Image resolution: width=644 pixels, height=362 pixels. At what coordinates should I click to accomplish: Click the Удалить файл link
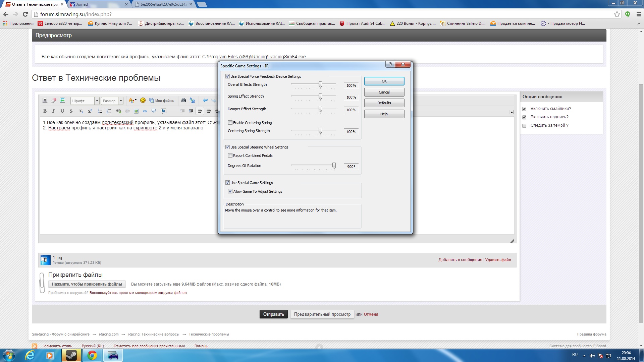[498, 260]
